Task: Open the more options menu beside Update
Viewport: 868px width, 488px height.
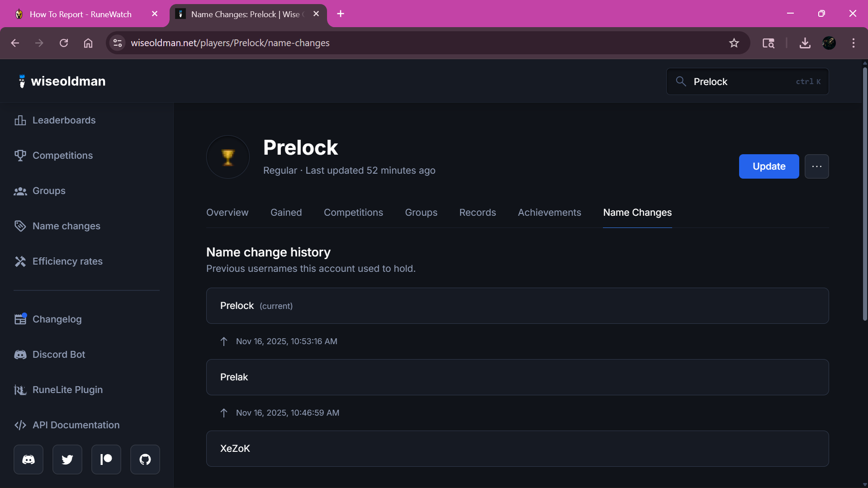Action: point(816,166)
